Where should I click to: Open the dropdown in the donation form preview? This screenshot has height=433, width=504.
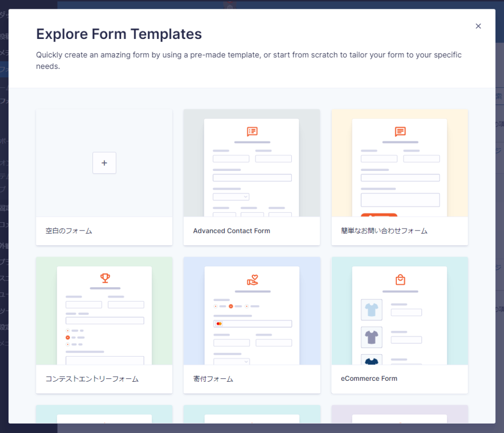pyautogui.click(x=231, y=361)
